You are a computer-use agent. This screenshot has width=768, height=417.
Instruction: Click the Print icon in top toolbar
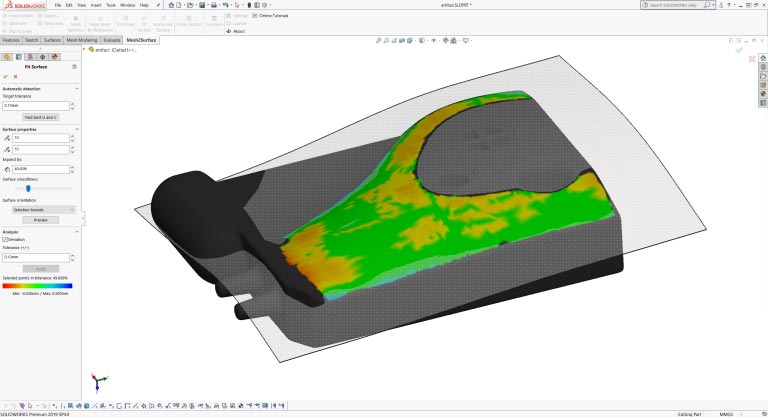point(212,6)
